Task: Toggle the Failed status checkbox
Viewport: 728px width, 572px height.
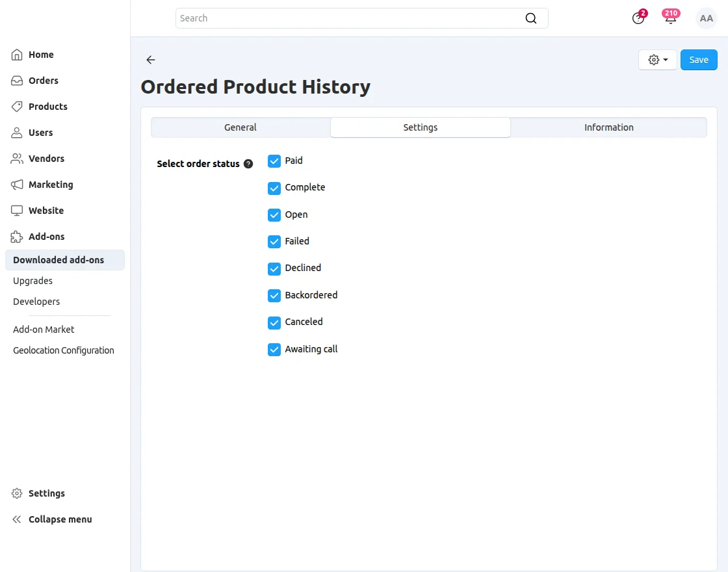Action: 274,241
